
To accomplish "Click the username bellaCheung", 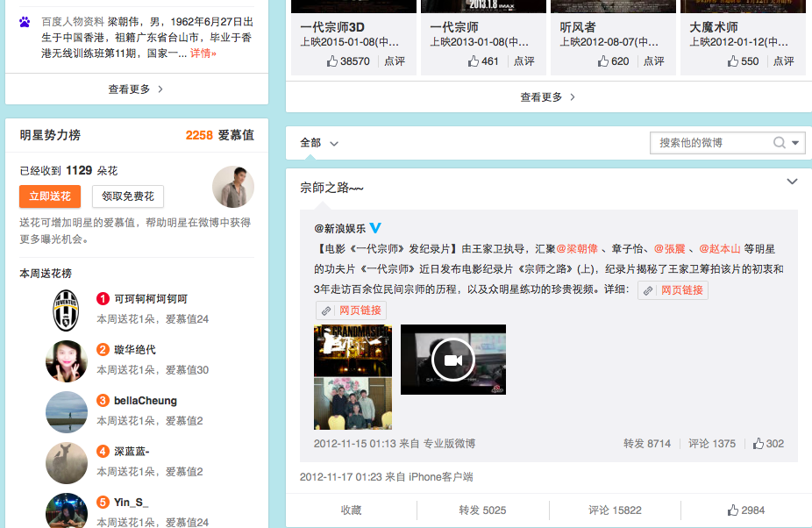I will point(146,401).
